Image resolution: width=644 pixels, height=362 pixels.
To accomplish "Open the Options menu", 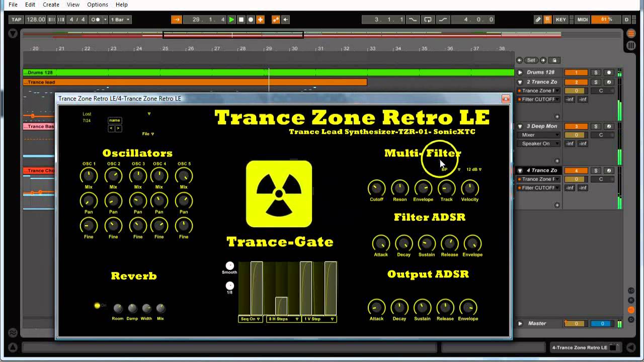I will (x=98, y=5).
